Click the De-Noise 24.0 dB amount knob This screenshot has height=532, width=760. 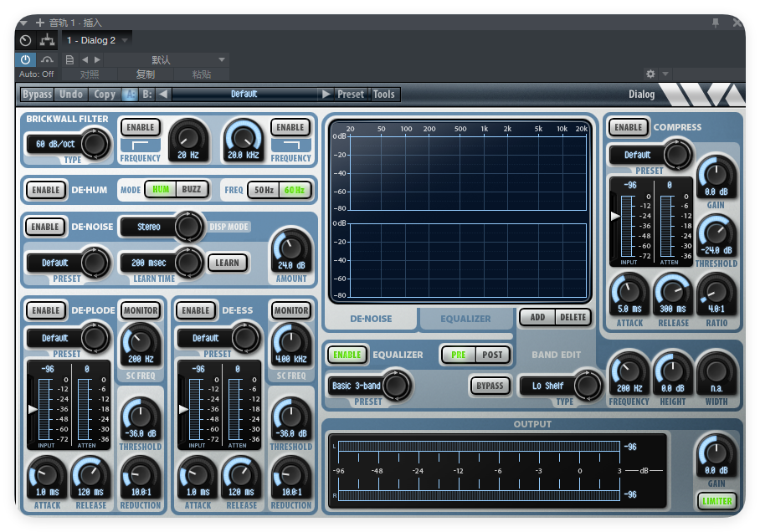[x=290, y=248]
